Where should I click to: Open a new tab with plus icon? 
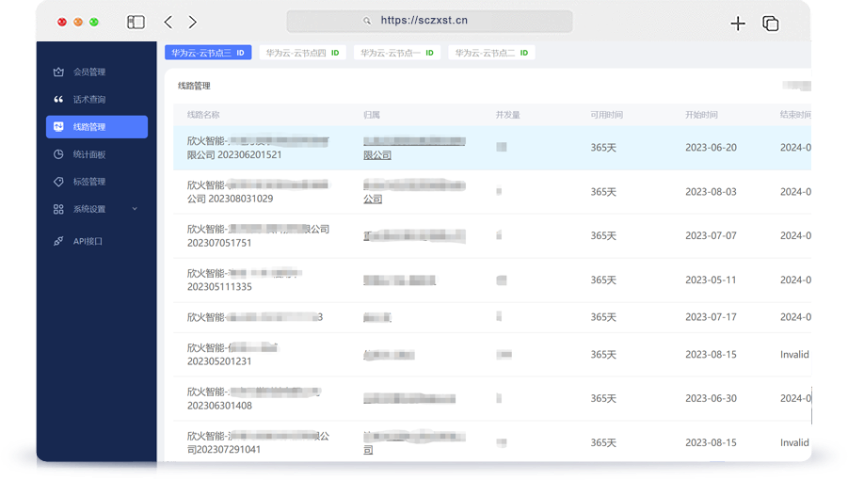pyautogui.click(x=738, y=23)
